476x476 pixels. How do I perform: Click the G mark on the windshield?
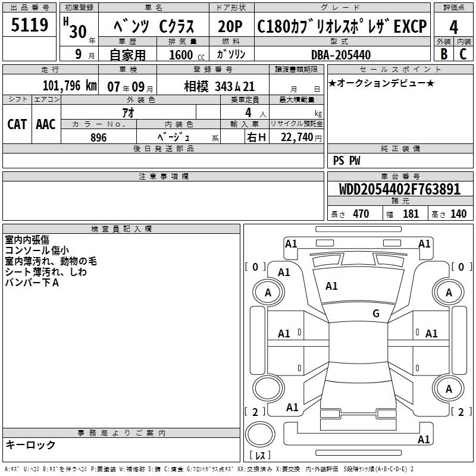coord(375,314)
